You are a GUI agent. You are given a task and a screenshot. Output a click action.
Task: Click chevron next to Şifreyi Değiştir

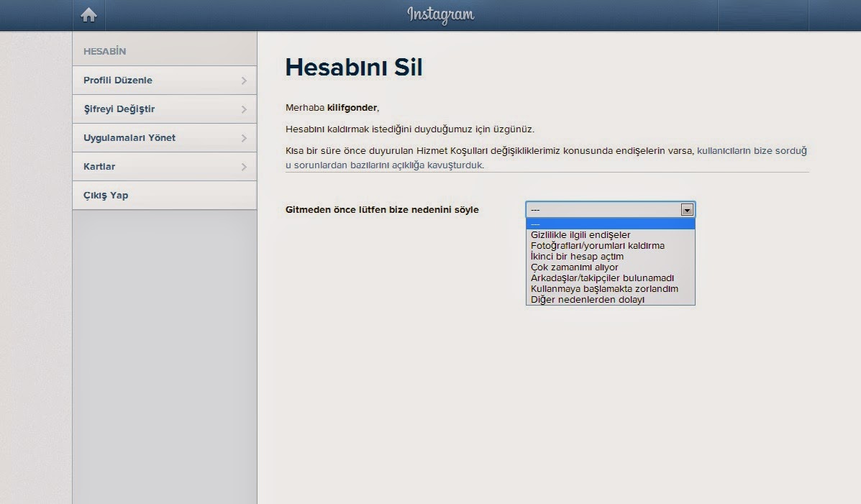tap(244, 109)
